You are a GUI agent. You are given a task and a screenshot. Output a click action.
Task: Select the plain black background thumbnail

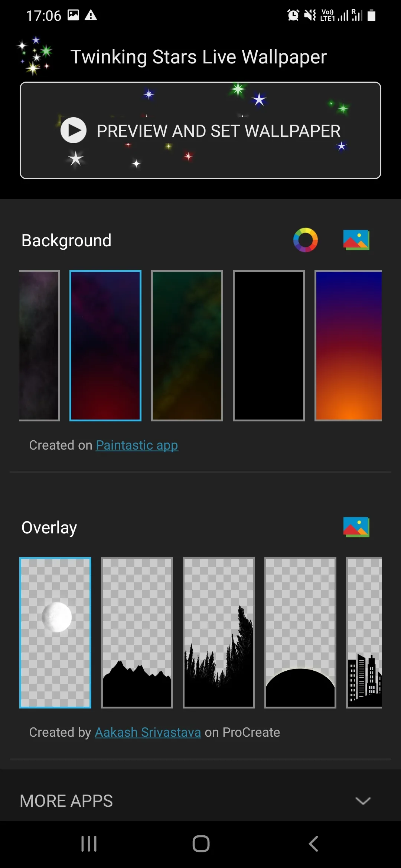click(269, 346)
